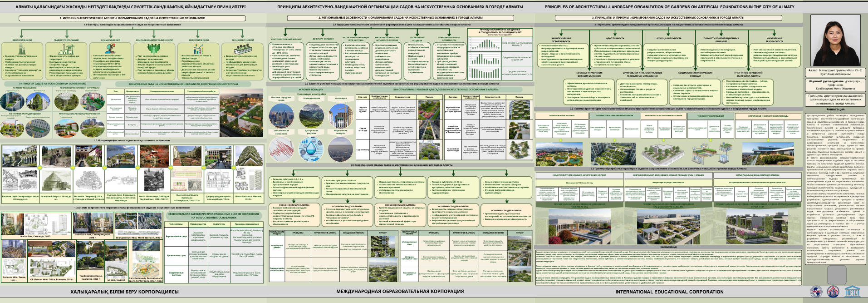Viewport: 868px width, 303px height.
Task: Click the socio-demographic green people icon
Action: coord(154,48)
